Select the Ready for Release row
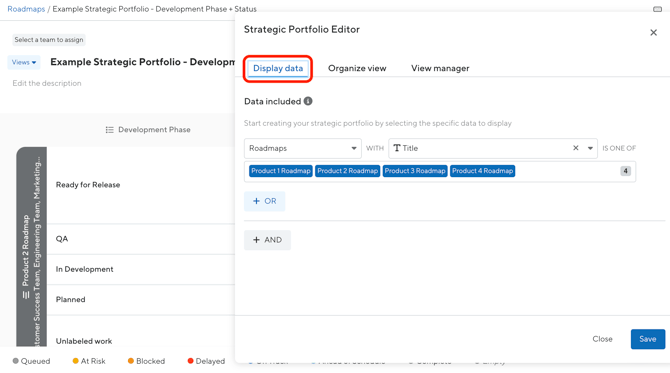670x373 pixels. coord(141,185)
